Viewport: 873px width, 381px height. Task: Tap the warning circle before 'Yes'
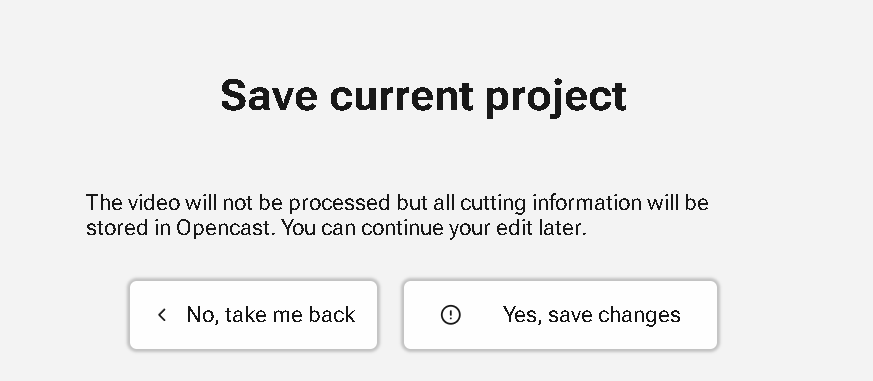[450, 315]
